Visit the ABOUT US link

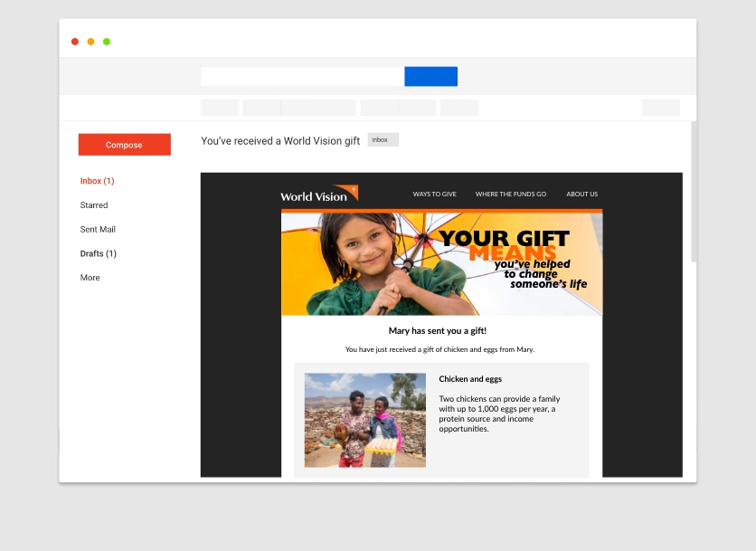click(x=582, y=194)
